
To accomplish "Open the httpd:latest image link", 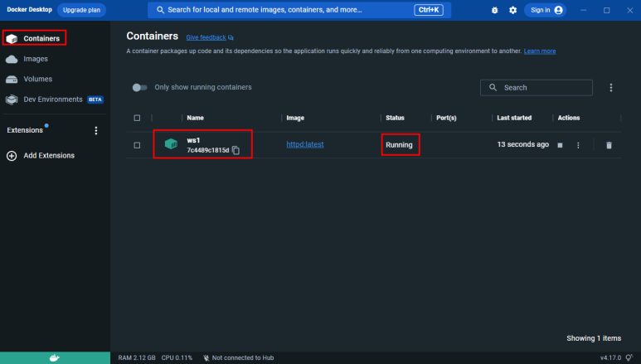I will [x=305, y=144].
